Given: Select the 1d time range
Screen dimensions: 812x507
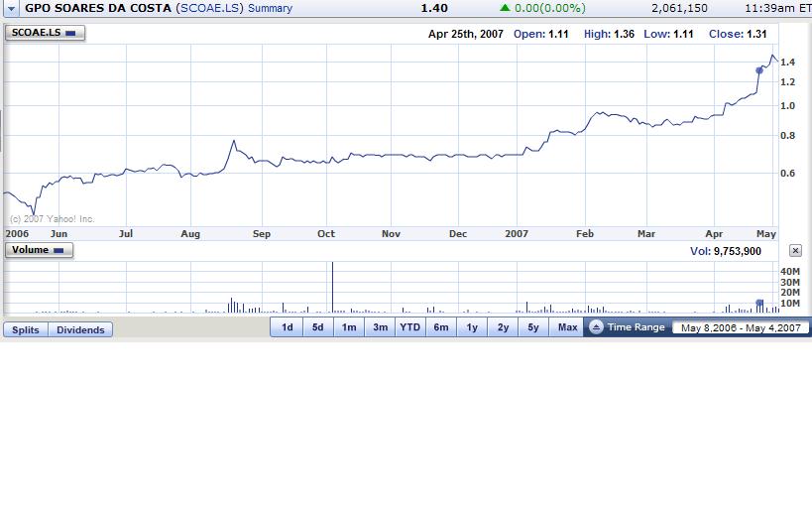Looking at the screenshot, I should coord(288,327).
